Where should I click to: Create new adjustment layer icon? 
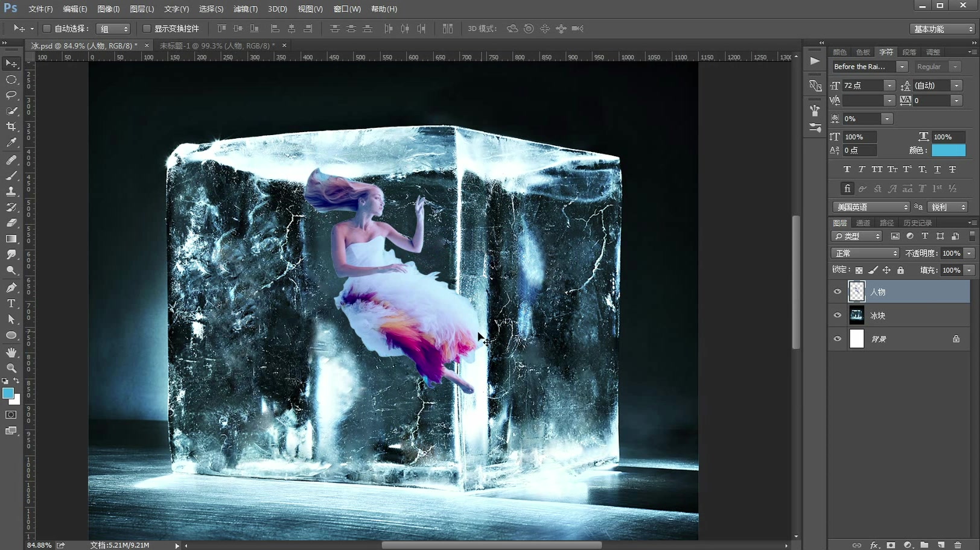coord(908,545)
